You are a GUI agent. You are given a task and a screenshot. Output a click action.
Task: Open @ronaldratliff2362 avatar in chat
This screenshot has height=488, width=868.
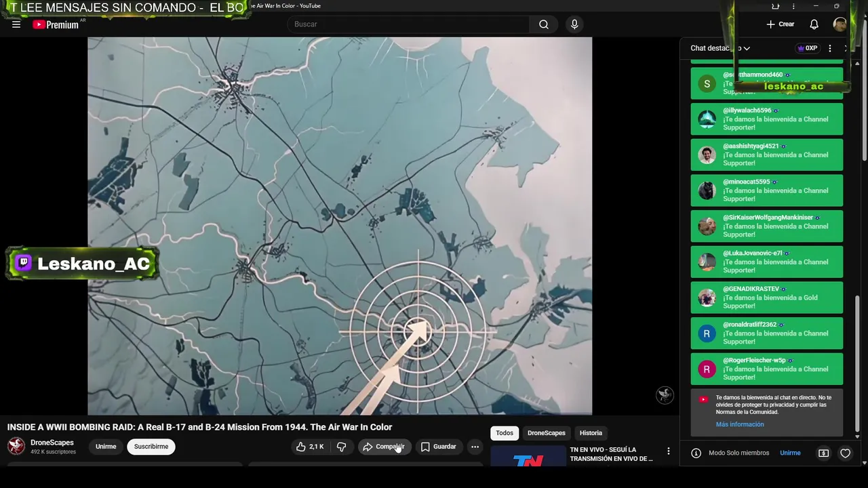tap(707, 333)
